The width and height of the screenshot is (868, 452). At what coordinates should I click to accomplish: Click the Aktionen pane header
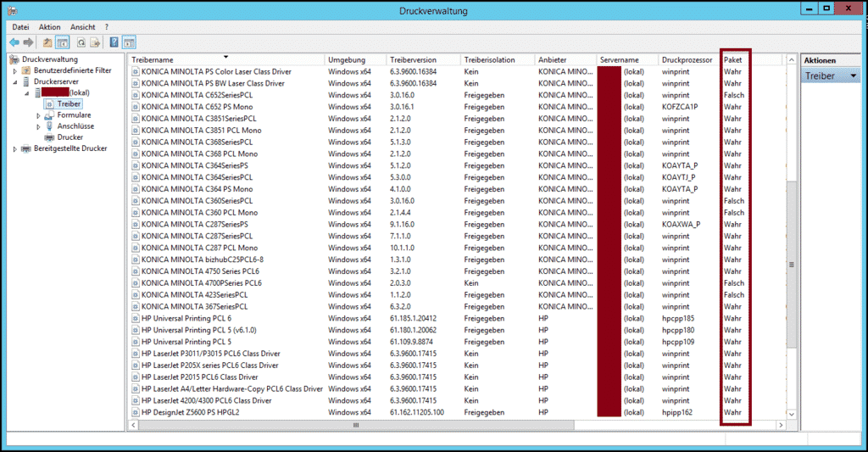[831, 60]
